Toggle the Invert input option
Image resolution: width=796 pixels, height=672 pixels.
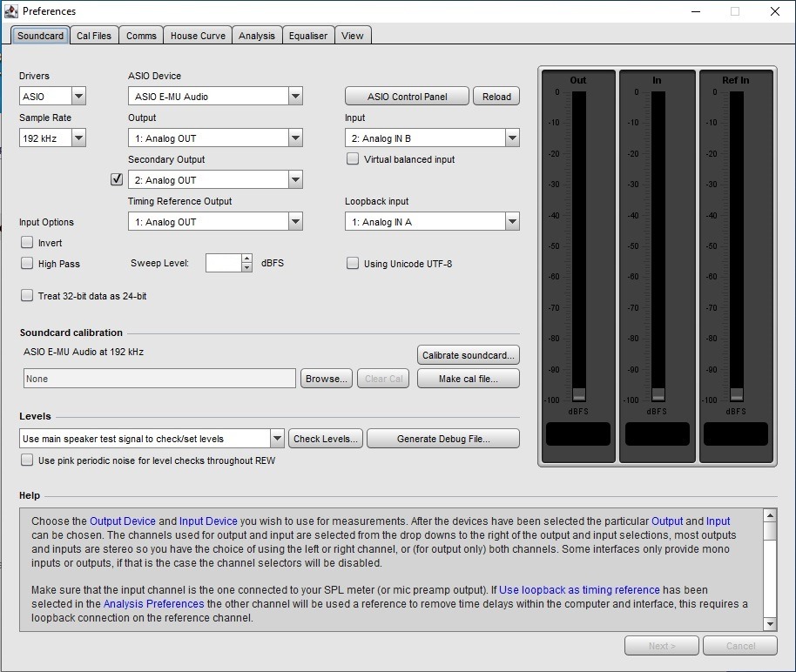point(27,242)
